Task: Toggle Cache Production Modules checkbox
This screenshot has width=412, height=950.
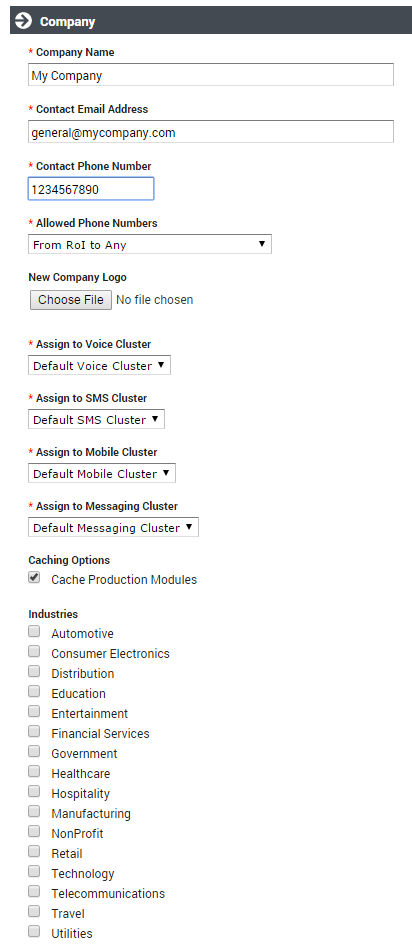Action: (34, 577)
